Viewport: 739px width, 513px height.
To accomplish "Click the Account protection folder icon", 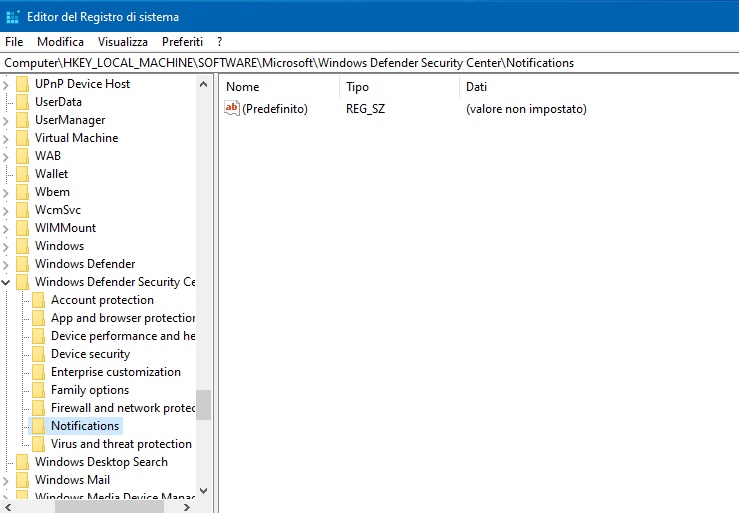I will 39,300.
